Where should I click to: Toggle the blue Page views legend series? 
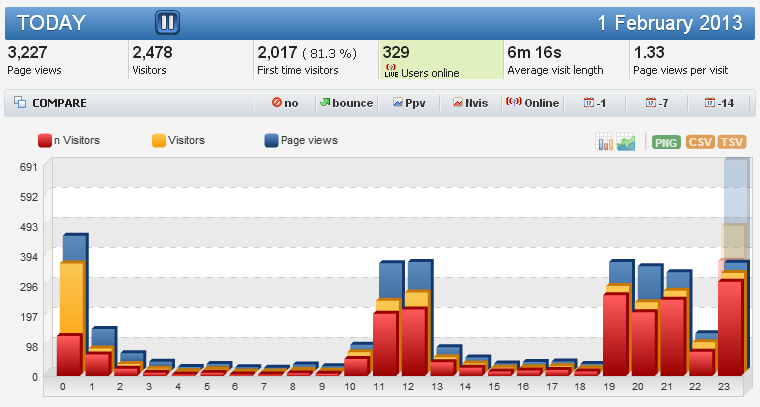click(x=301, y=141)
